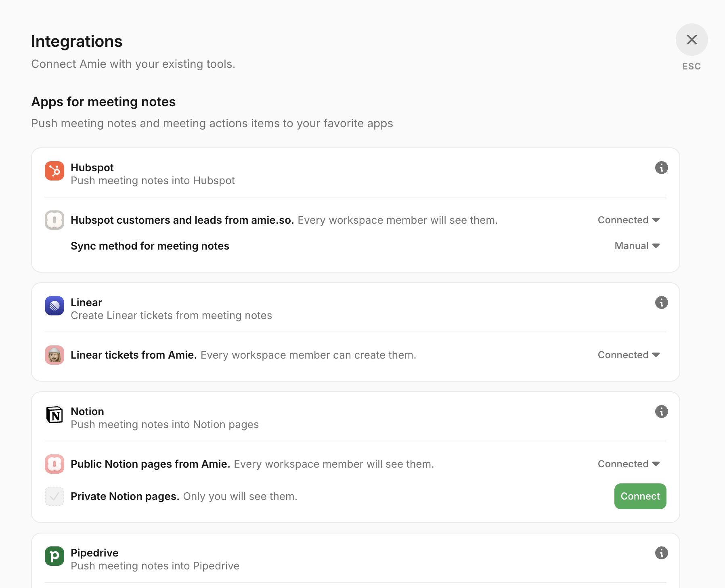The image size is (725, 588).
Task: Click 'Public Notion pages from Amie.' text
Action: tap(150, 464)
